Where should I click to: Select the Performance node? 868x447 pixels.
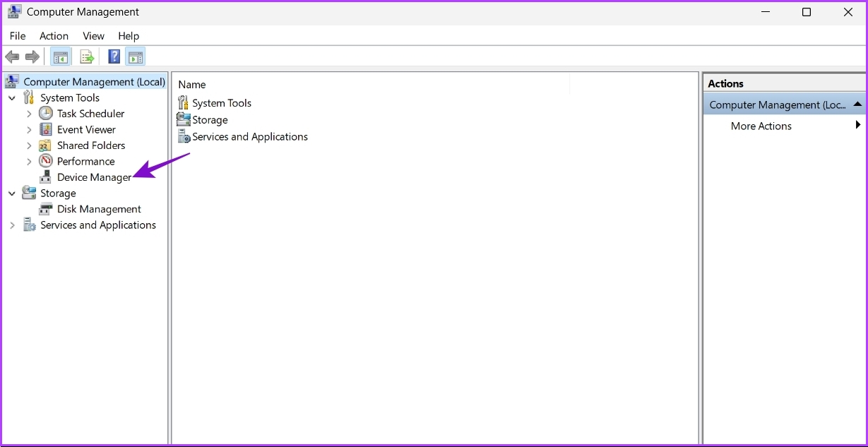(x=85, y=161)
